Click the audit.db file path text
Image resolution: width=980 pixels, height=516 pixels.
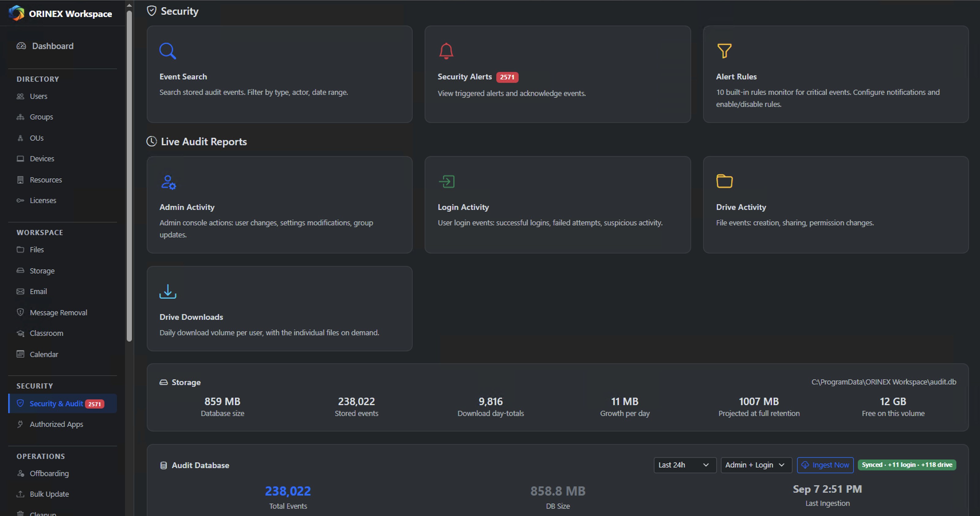pyautogui.click(x=883, y=382)
